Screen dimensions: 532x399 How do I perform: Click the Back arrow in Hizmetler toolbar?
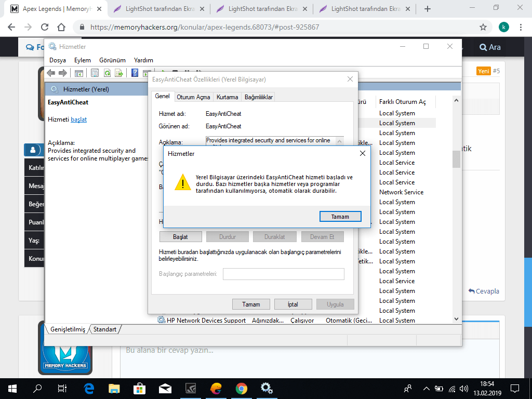tap(51, 73)
